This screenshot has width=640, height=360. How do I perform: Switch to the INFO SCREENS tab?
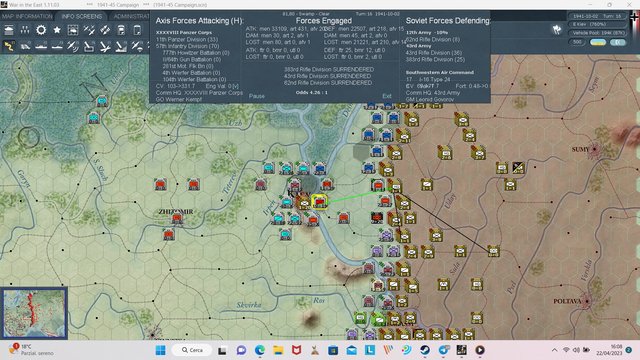pos(82,16)
